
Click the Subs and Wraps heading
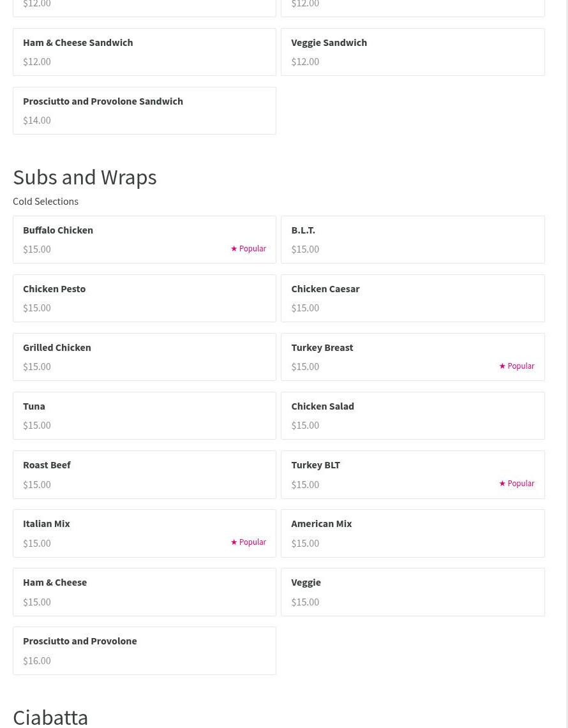coord(85,177)
